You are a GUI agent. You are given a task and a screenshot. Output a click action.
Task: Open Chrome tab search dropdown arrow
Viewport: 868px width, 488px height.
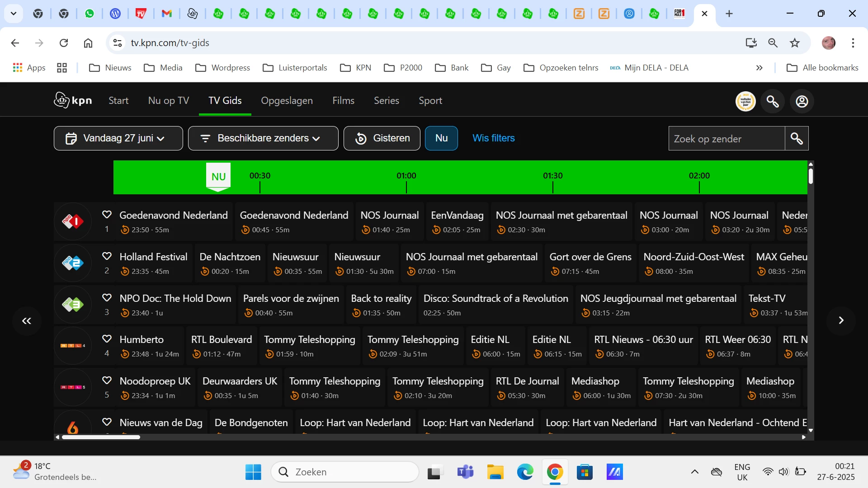tap(14, 14)
